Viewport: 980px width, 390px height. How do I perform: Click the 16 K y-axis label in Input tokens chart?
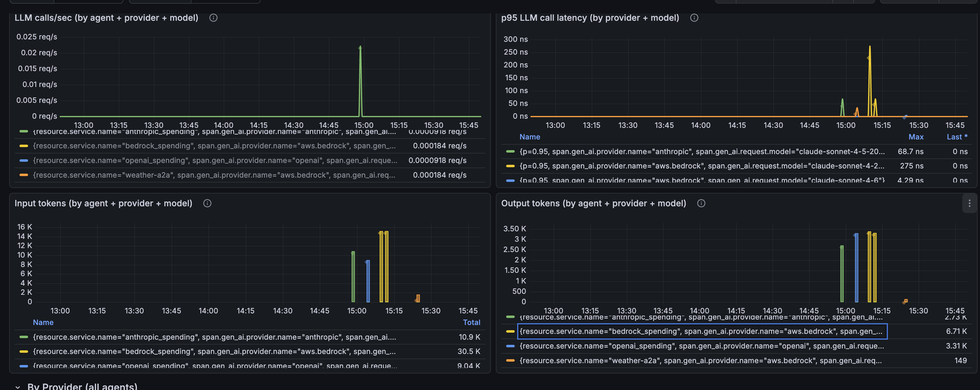[25, 227]
